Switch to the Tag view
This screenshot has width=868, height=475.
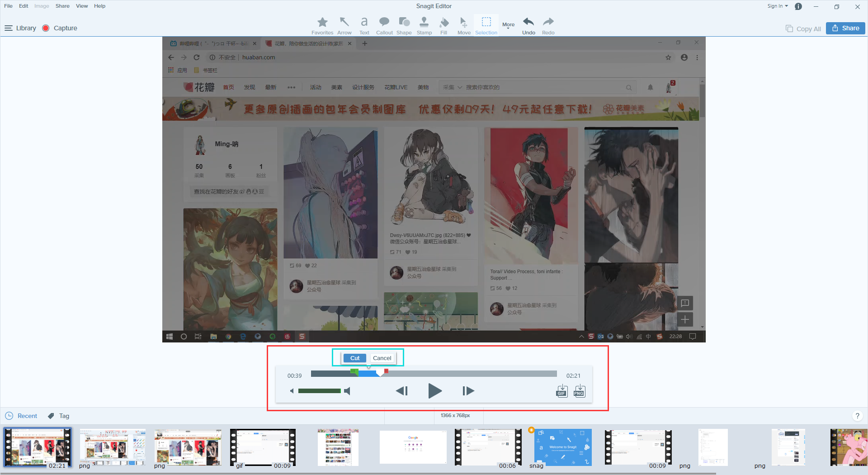[59, 416]
